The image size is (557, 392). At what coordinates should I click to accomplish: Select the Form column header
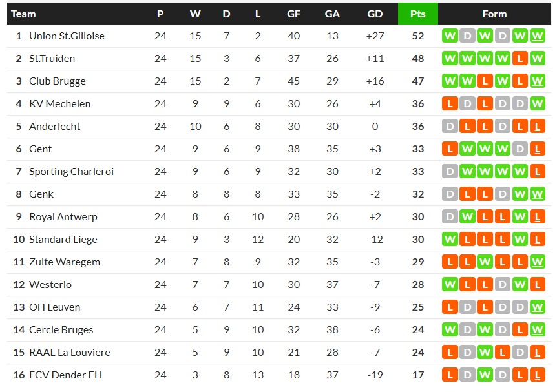[x=494, y=14]
